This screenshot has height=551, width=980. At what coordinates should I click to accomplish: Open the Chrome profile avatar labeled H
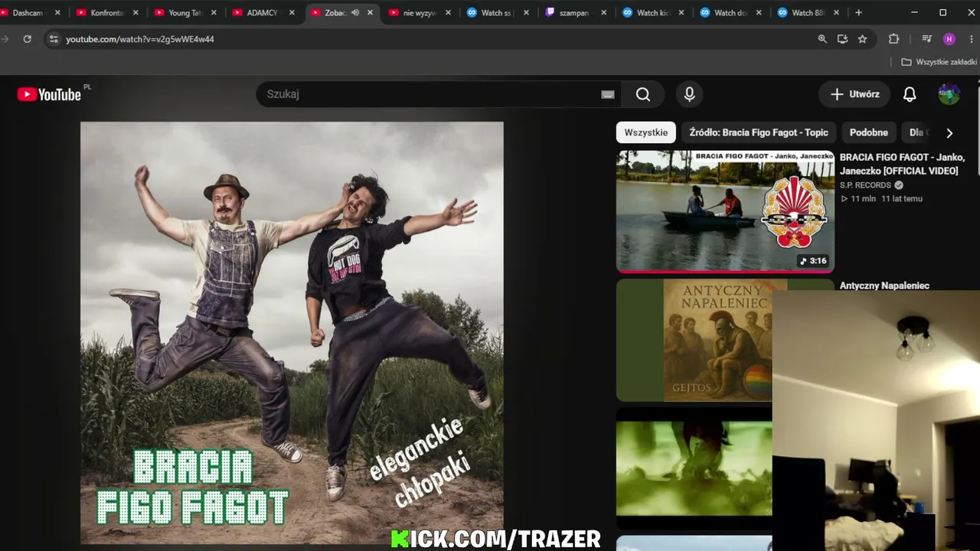(949, 39)
